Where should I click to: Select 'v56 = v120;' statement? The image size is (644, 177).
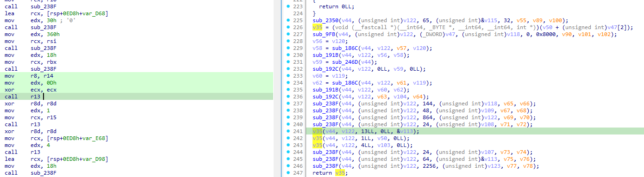331,41
